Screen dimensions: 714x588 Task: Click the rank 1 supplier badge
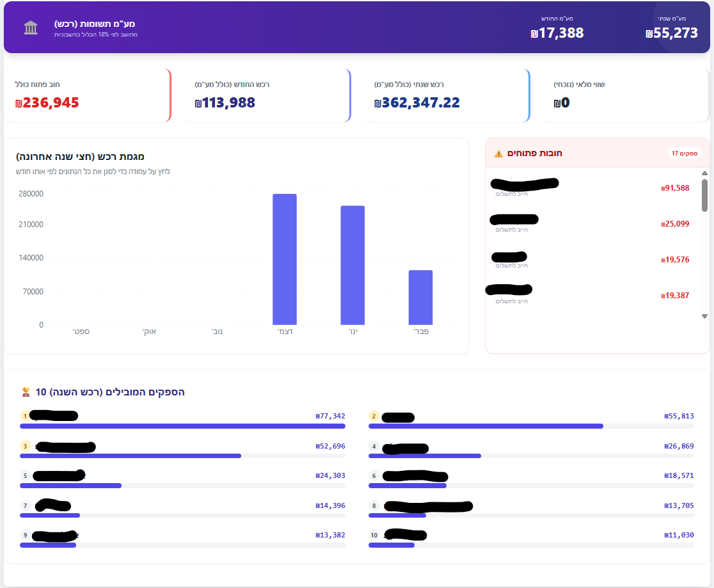coord(25,416)
